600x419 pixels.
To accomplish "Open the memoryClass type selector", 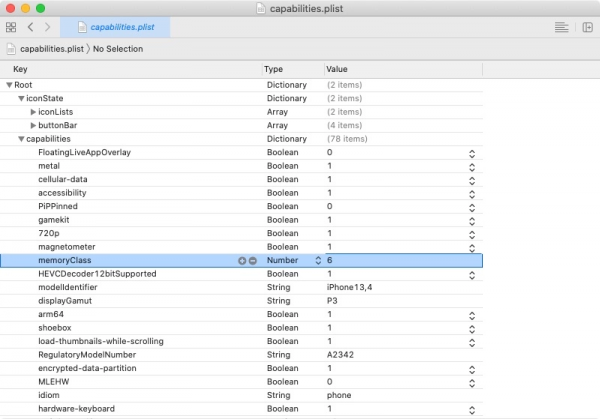I will point(318,260).
